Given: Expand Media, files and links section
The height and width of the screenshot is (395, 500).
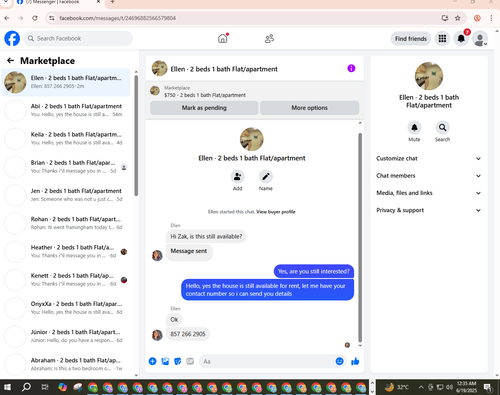Looking at the screenshot, I should coord(429,193).
